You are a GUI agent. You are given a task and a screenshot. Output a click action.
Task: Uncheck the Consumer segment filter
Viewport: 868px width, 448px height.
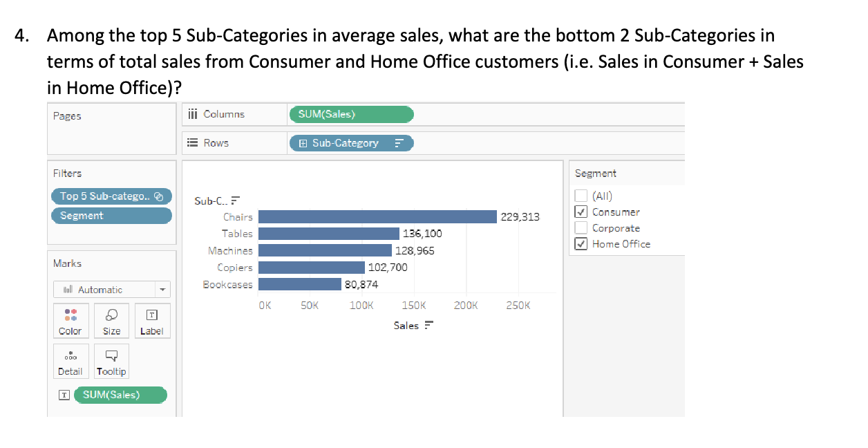pyautogui.click(x=581, y=212)
